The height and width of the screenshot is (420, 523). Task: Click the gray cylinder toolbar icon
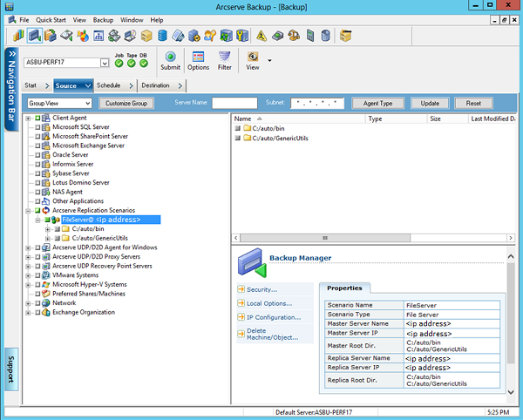pyautogui.click(x=326, y=36)
